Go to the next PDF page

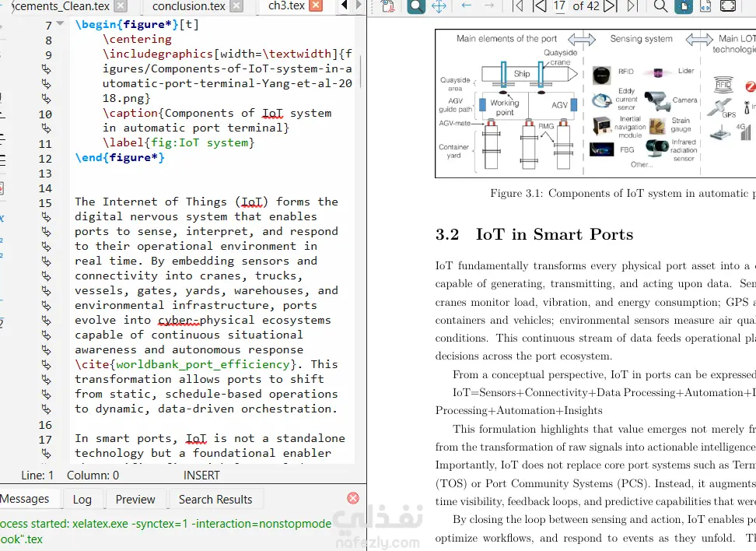pyautogui.click(x=610, y=5)
